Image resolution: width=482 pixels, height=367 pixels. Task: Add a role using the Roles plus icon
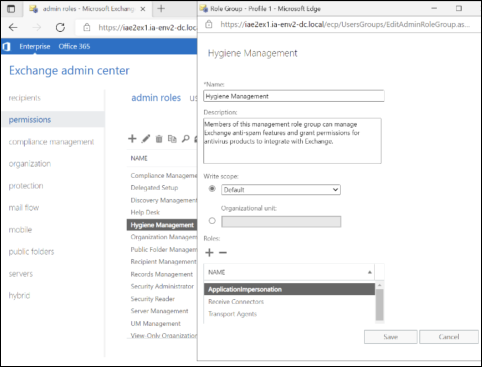click(209, 253)
